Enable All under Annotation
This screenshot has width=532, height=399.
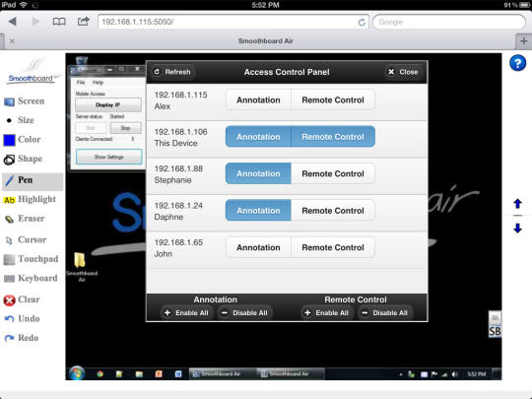[186, 313]
